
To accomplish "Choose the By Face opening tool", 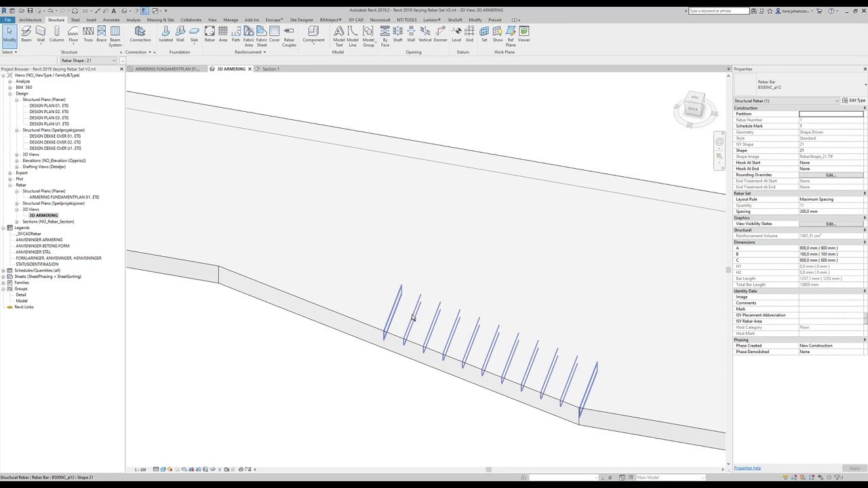I will 385,37.
